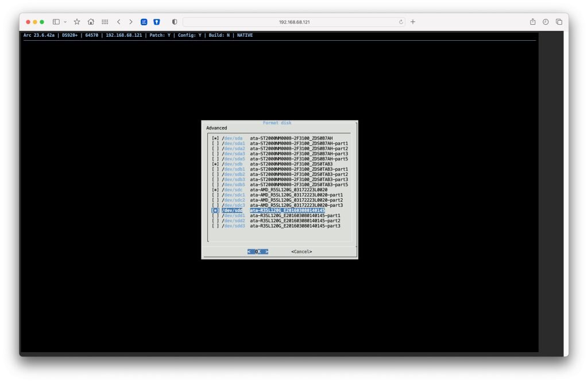Viewport: 588px width, 382px height.
Task: Toggle the /dev/sda disk checkbox
Action: [215, 138]
